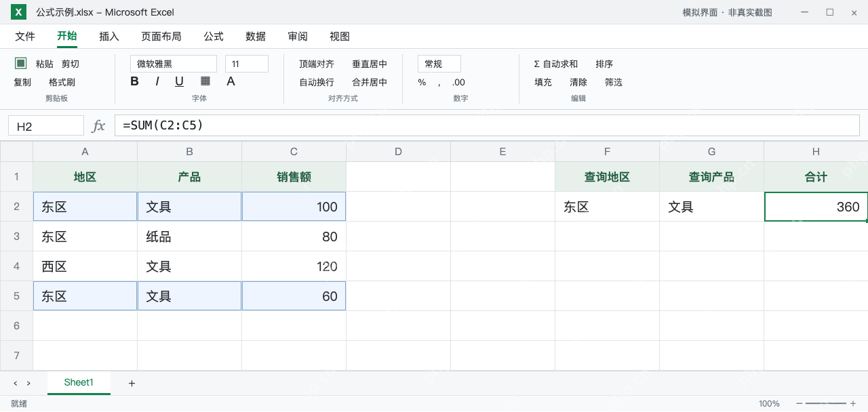Click the Name Box showing H2
The image size is (868, 412).
click(x=46, y=125)
